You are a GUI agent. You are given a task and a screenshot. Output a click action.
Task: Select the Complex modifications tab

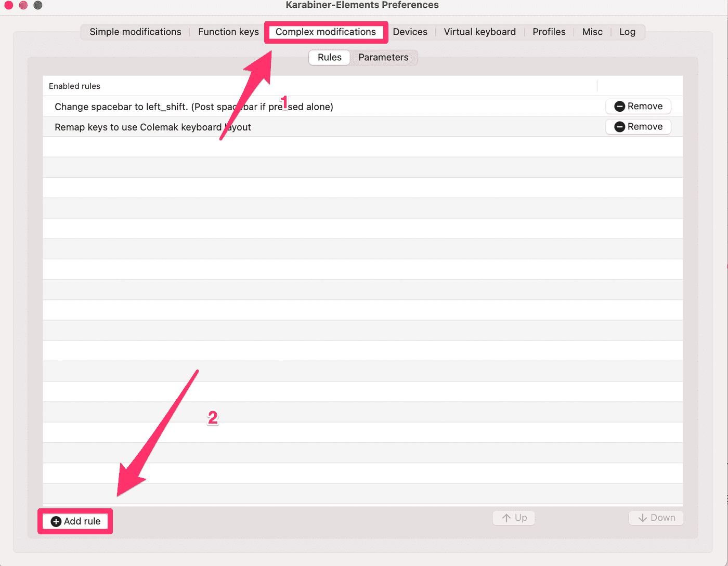click(326, 32)
